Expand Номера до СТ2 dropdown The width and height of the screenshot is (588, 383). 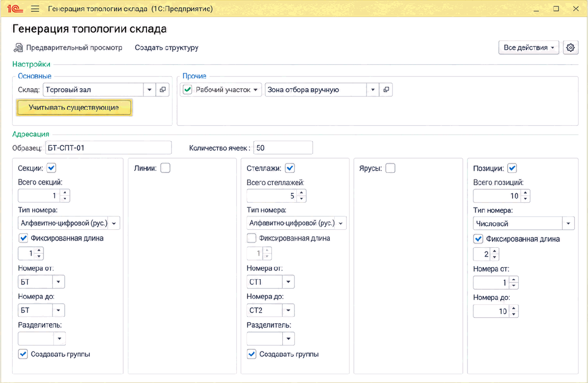click(x=288, y=310)
